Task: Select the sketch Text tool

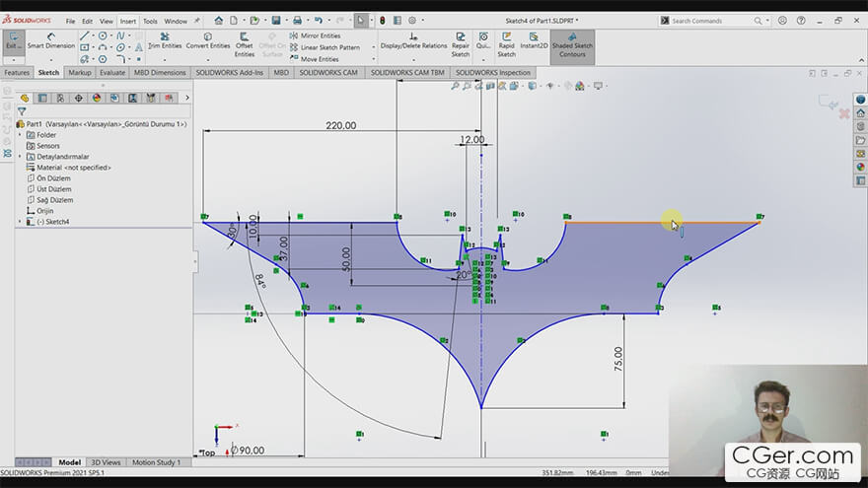Action: click(138, 47)
